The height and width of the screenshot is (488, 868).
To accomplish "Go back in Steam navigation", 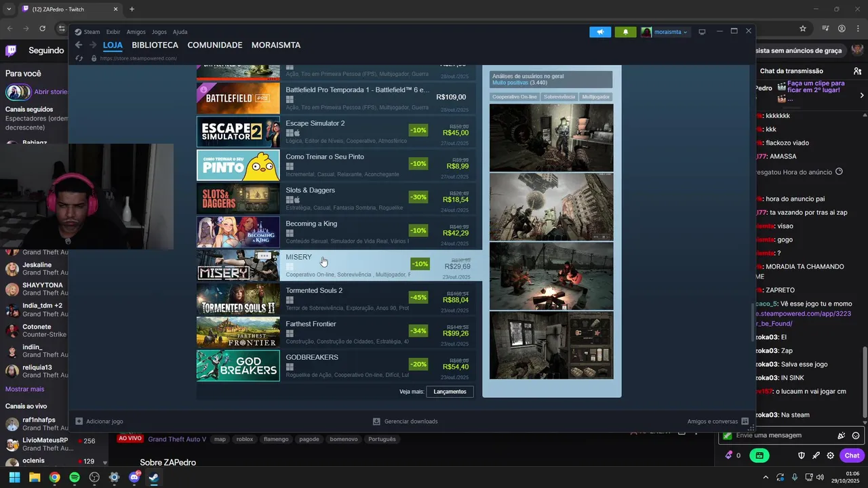I will (x=79, y=45).
